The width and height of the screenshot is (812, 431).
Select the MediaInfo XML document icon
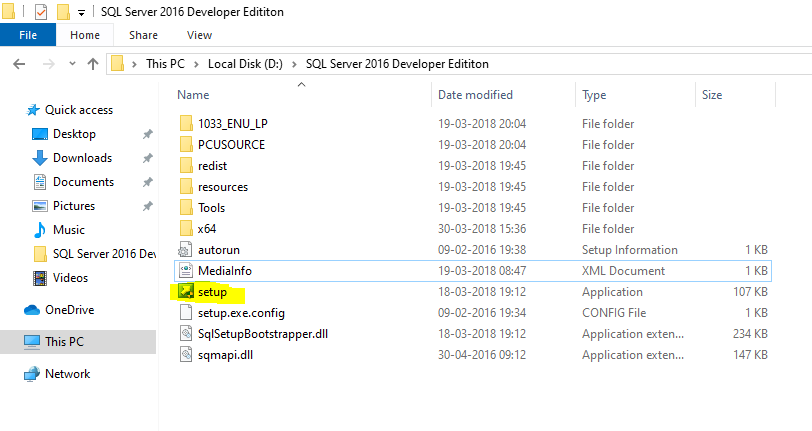pyautogui.click(x=185, y=270)
